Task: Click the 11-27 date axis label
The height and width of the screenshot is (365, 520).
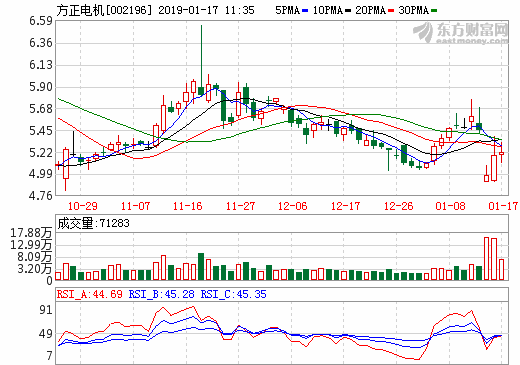Action: [240, 206]
